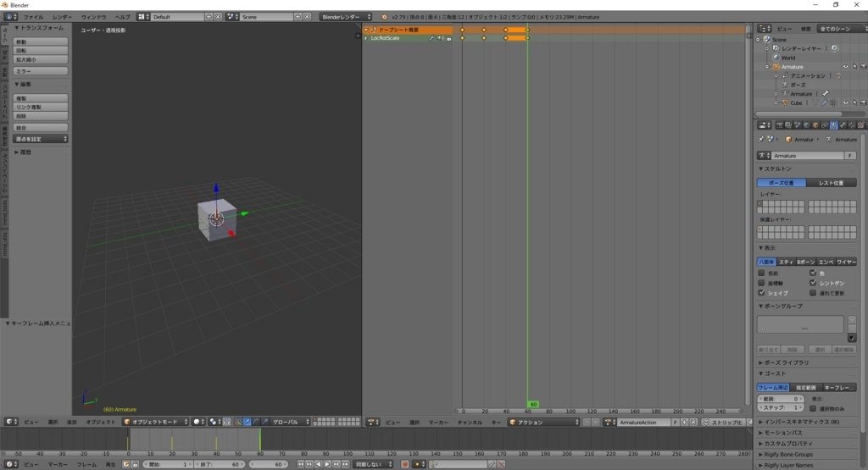Toggle the 座標軸 checkbox
Image resolution: width=868 pixels, height=470 pixels.
761,283
